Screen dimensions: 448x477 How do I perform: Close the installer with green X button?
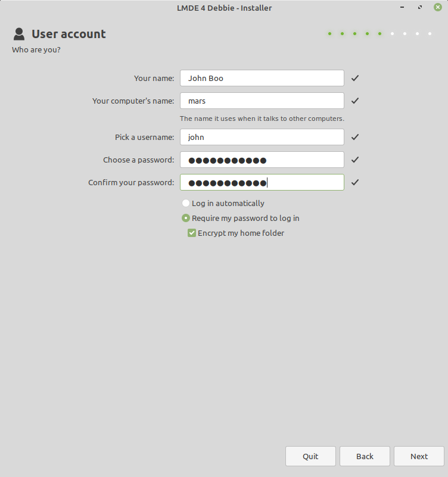(x=438, y=7)
